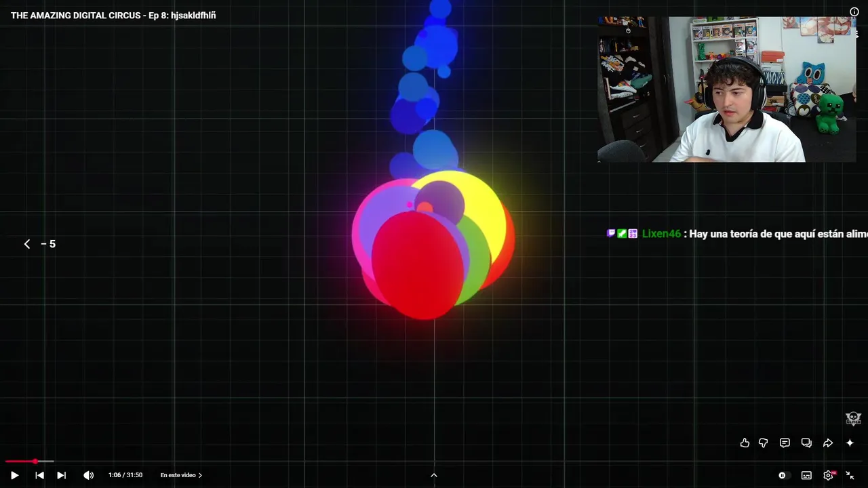
Task: Like the video with thumbs up
Action: [x=745, y=443]
